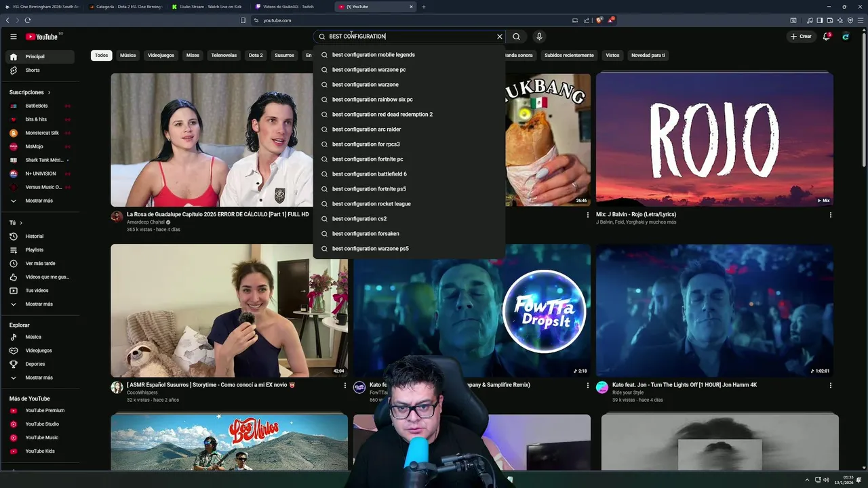Explore Videojuegos category in sidebar

tap(41, 350)
